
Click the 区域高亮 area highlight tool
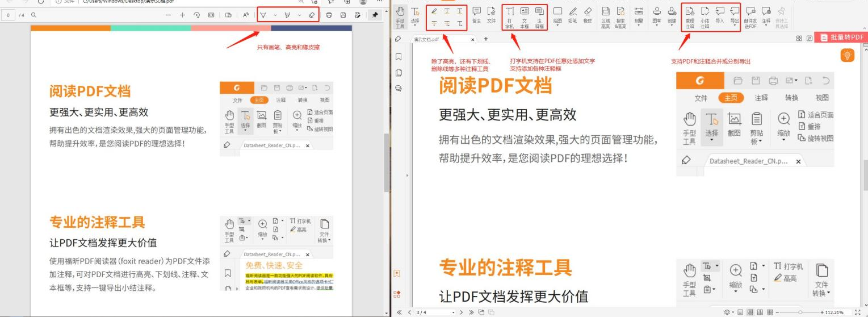(x=606, y=17)
